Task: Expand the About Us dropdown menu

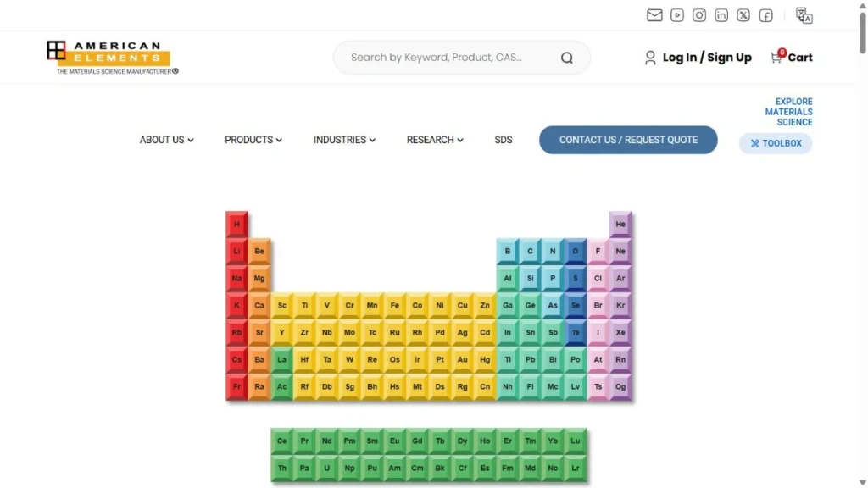Action: pos(166,140)
